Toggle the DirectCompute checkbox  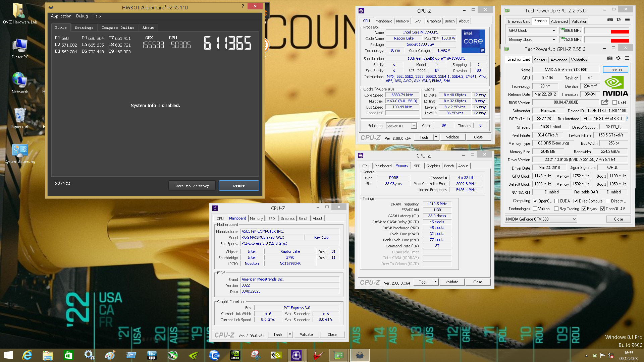576,201
